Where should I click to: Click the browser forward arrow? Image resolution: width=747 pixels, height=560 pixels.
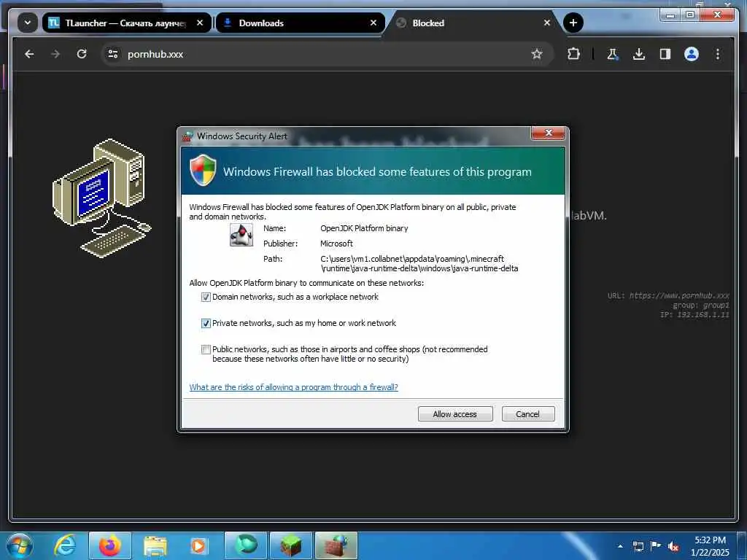pyautogui.click(x=55, y=54)
